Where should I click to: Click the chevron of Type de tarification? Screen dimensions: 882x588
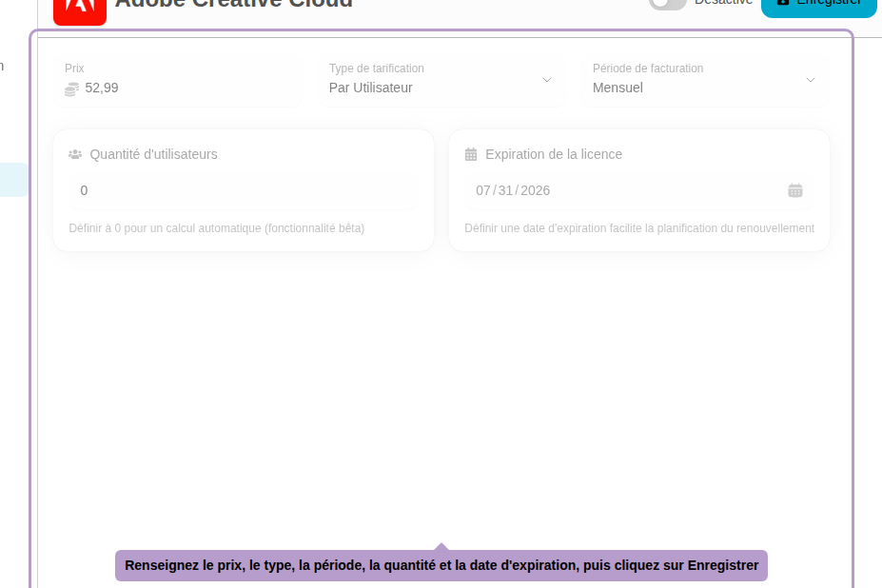(x=547, y=81)
